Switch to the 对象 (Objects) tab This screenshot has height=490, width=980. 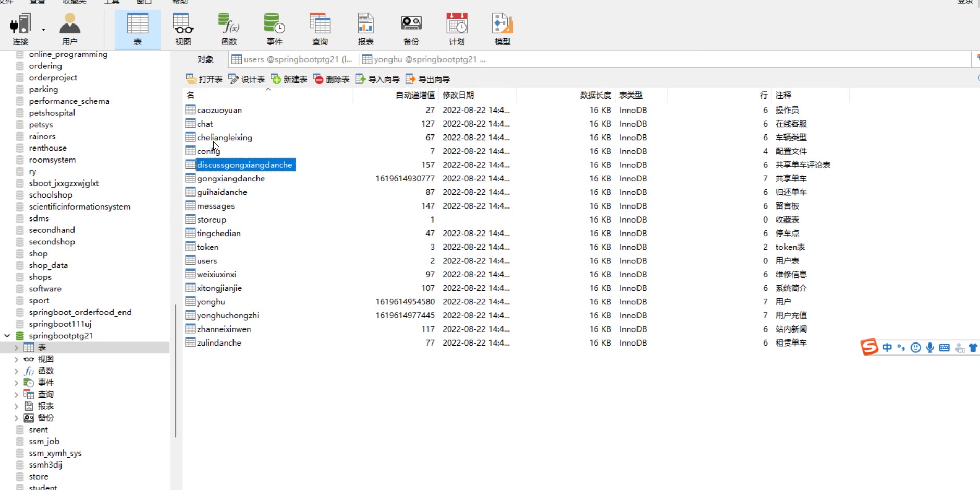pos(205,59)
